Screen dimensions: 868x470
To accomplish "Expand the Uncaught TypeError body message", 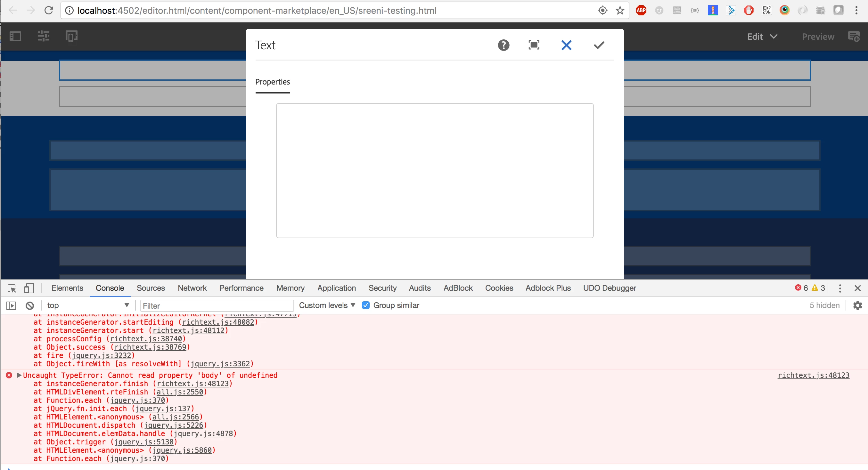I will pyautogui.click(x=19, y=375).
